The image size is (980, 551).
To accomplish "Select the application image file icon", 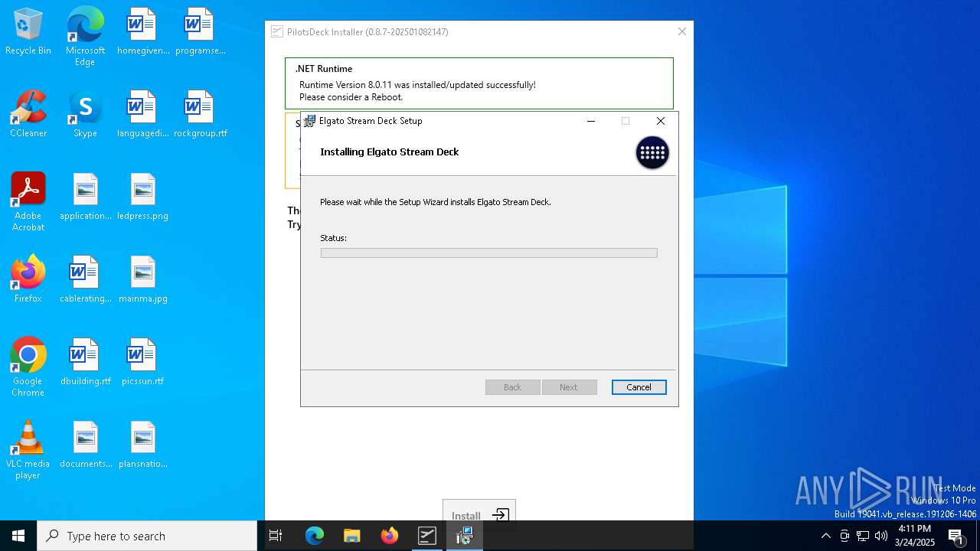I will tap(85, 197).
